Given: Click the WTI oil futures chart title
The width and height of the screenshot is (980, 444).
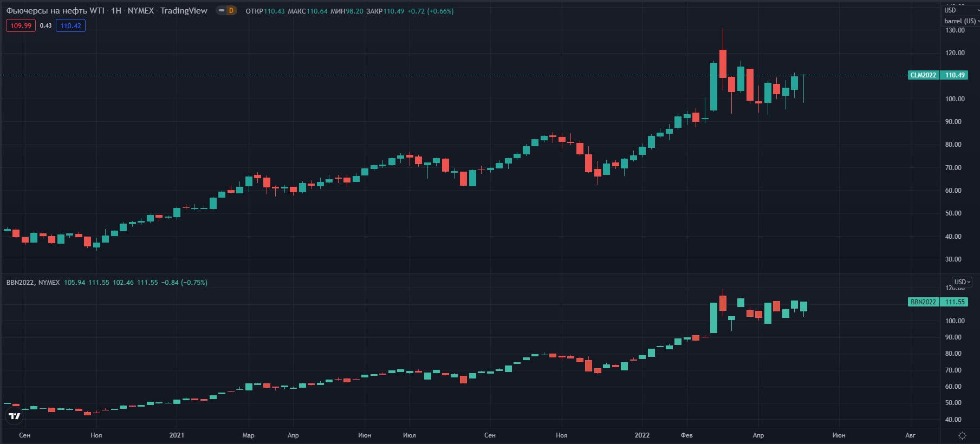Looking at the screenshot, I should click(107, 11).
